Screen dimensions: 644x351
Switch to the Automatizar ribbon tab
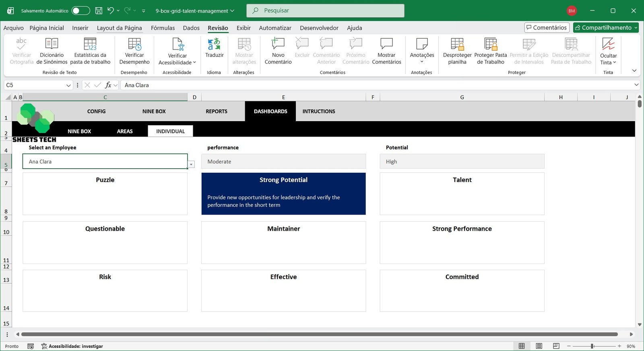click(x=275, y=28)
